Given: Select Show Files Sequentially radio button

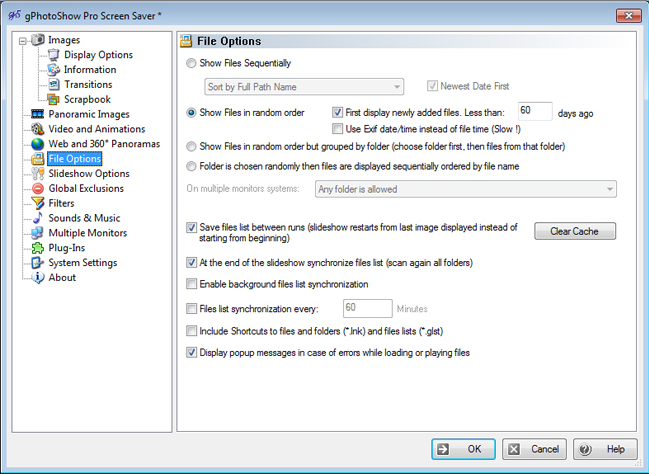Looking at the screenshot, I should click(x=192, y=63).
